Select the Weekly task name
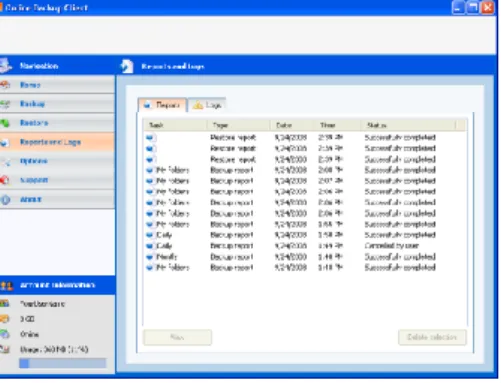Viewport: 501px width, 383px height. (166, 257)
